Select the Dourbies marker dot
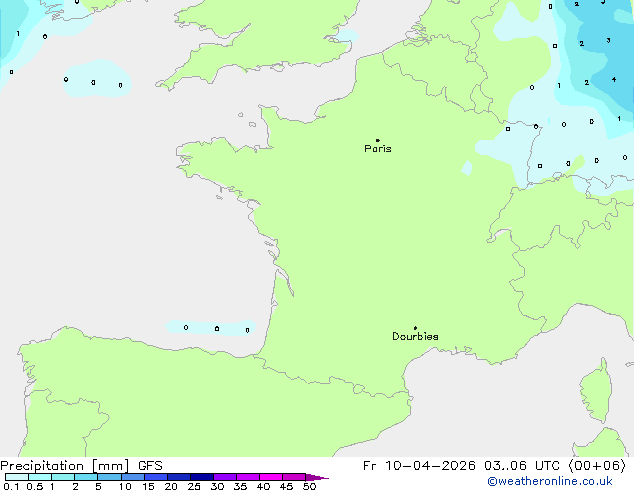The height and width of the screenshot is (490, 634). click(x=415, y=328)
